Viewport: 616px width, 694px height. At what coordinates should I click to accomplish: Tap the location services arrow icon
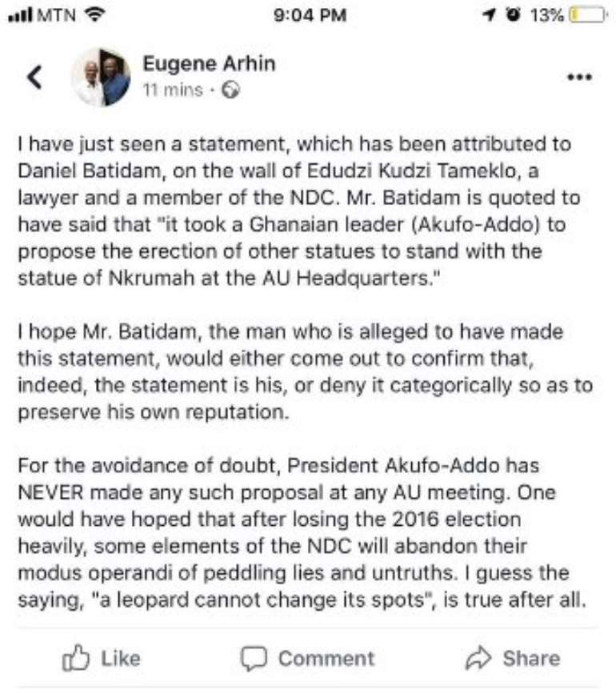tap(489, 15)
